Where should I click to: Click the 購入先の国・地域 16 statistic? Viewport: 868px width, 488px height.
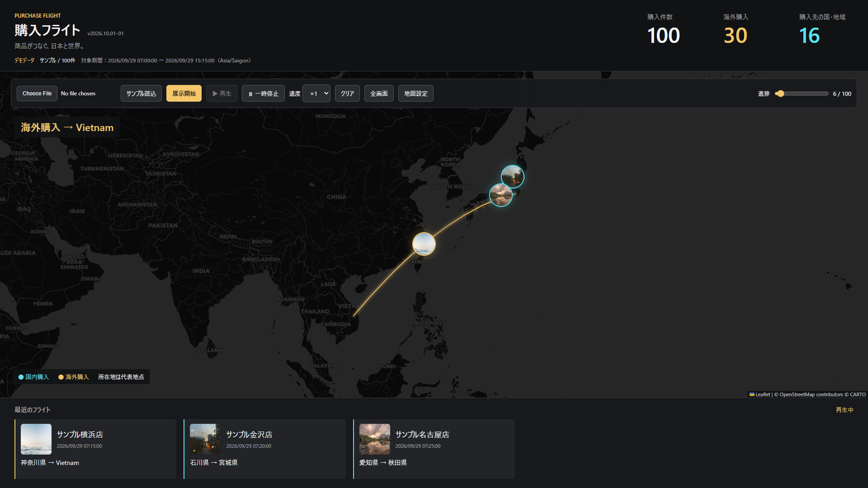(822, 30)
